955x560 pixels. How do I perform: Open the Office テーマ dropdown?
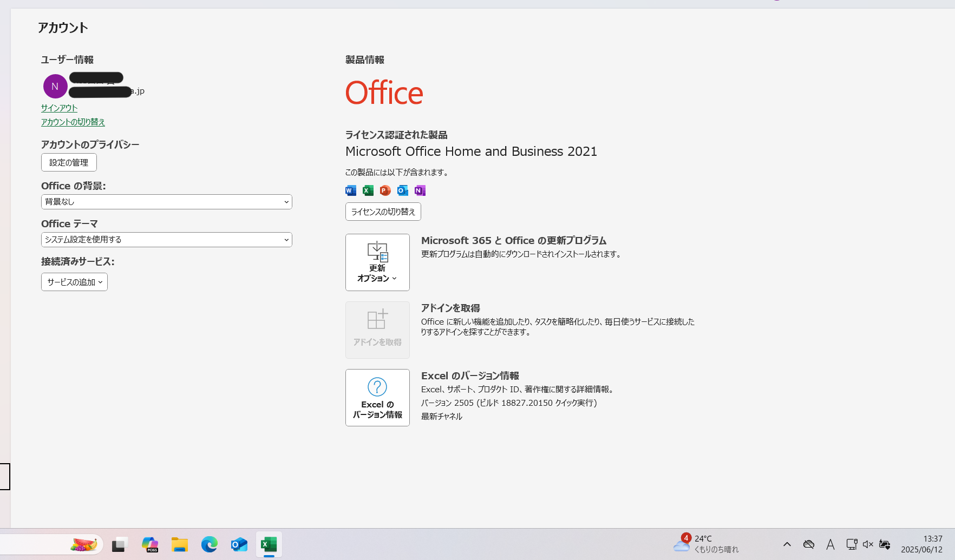[167, 240]
